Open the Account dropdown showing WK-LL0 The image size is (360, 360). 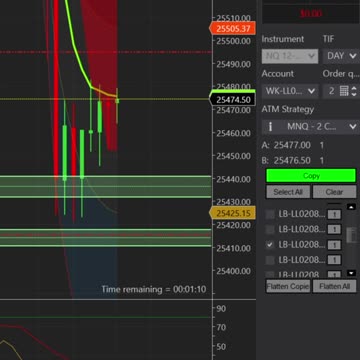click(x=290, y=91)
